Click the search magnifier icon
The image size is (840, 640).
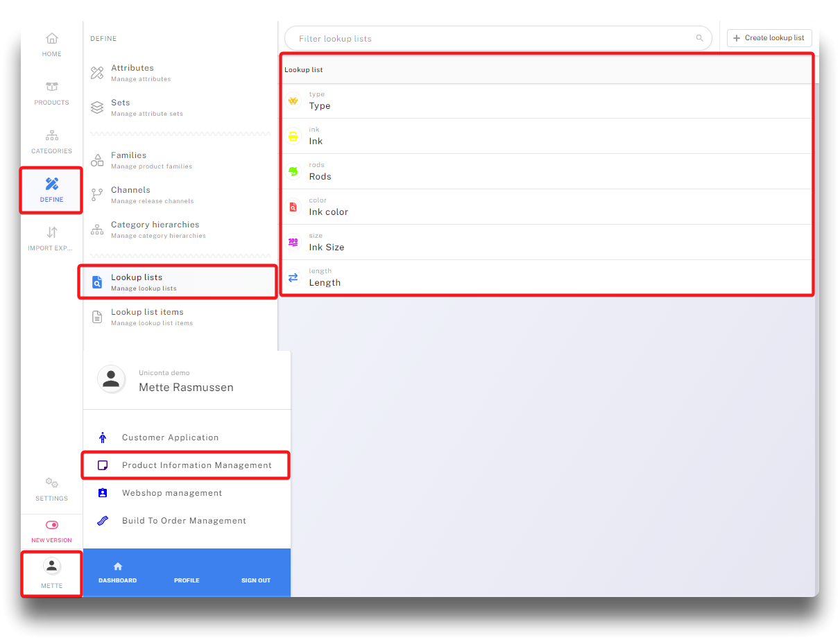pyautogui.click(x=699, y=39)
